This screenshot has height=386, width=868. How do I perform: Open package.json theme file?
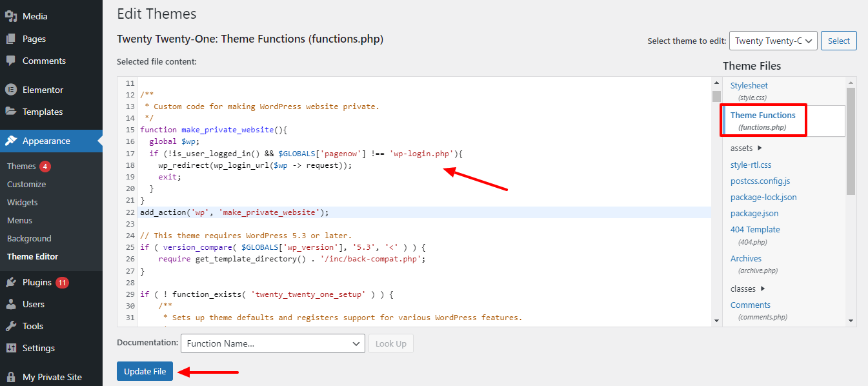(754, 213)
